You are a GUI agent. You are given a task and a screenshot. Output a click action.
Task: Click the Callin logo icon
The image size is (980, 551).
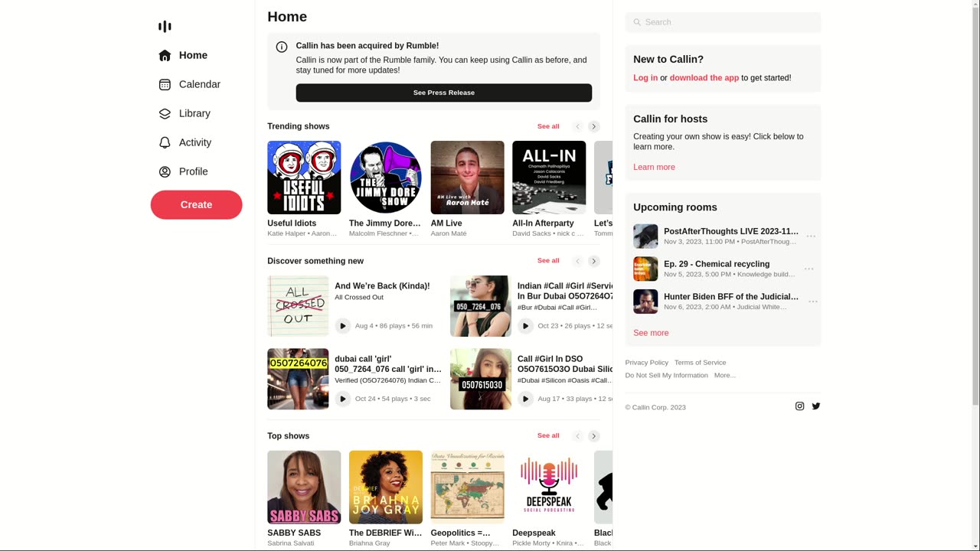(x=165, y=27)
